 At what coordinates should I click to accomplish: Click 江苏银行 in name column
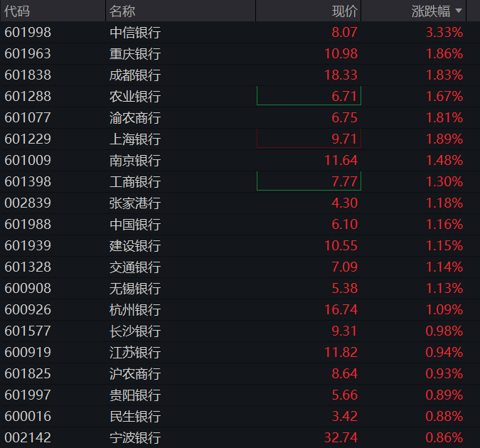point(135,353)
